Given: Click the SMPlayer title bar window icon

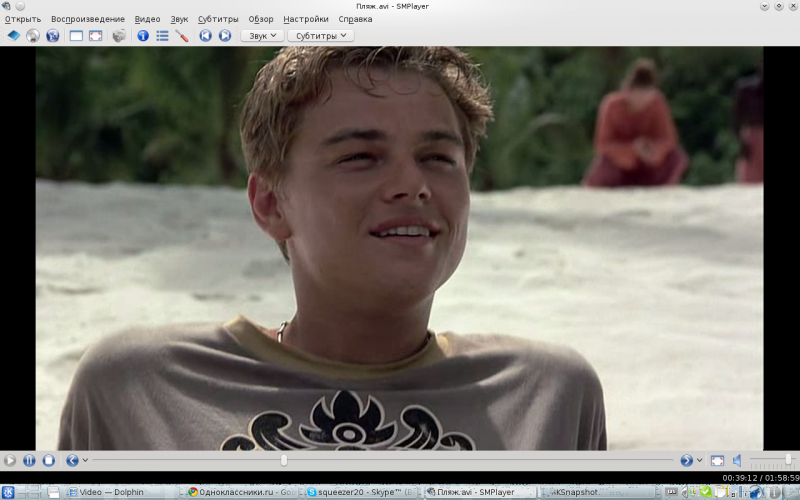Looking at the screenshot, I should (6, 6).
